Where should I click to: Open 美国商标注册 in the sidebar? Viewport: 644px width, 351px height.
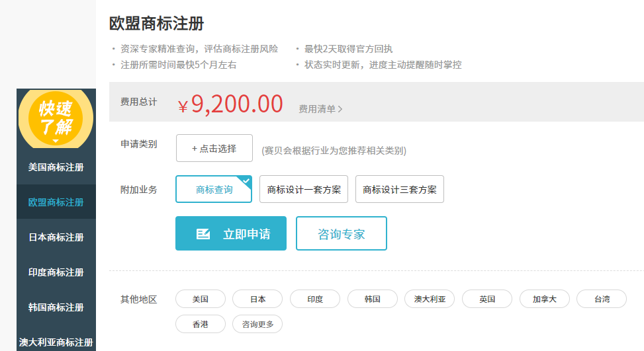point(56,167)
